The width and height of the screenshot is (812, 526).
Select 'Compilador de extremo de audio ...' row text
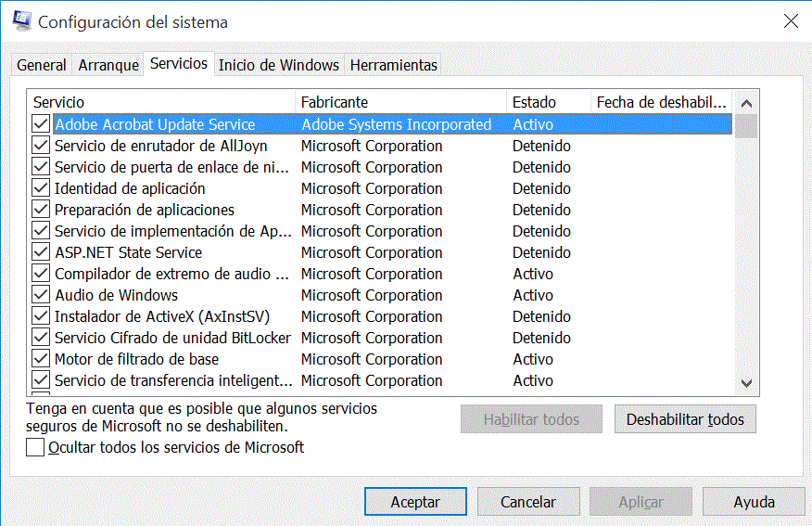coord(171,274)
